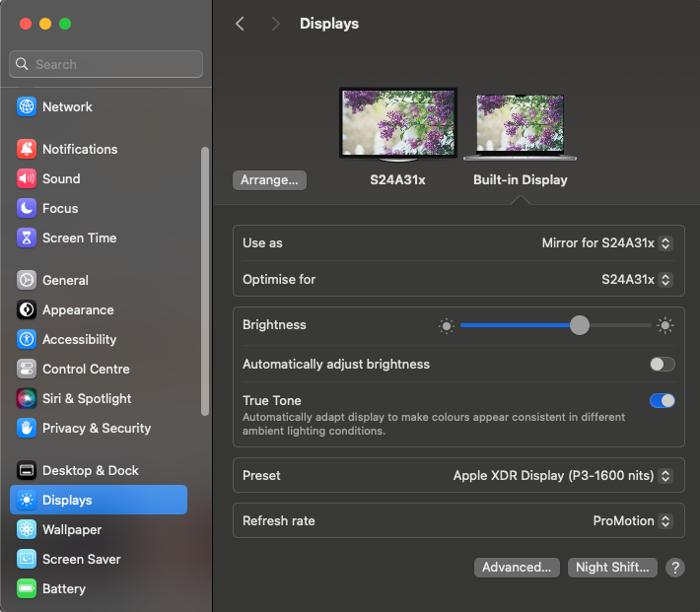Screen dimensions: 700x612
Task: Go to Wallpaper settings in sidebar
Action: point(71,529)
